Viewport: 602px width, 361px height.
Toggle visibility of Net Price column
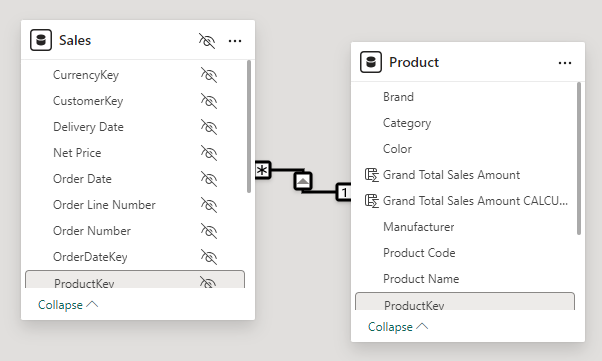[209, 153]
